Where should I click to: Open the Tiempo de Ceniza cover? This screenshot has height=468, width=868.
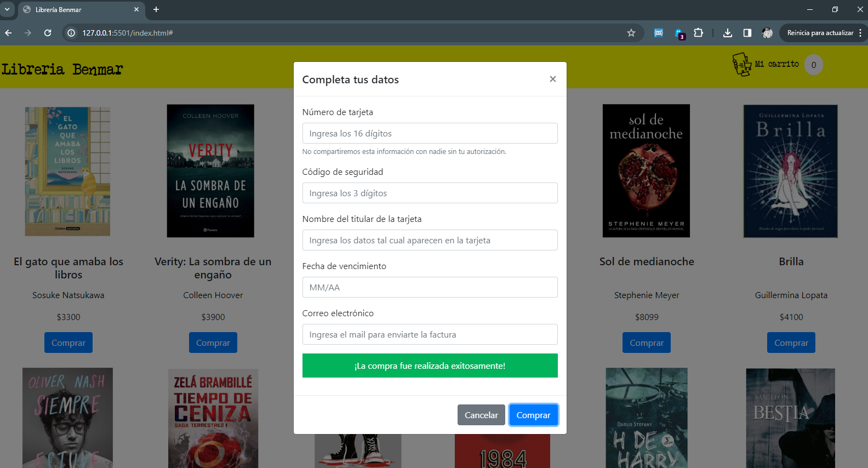213,418
